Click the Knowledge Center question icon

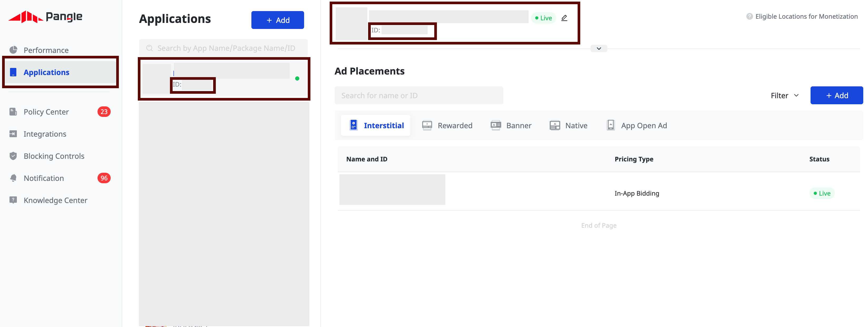coord(13,200)
